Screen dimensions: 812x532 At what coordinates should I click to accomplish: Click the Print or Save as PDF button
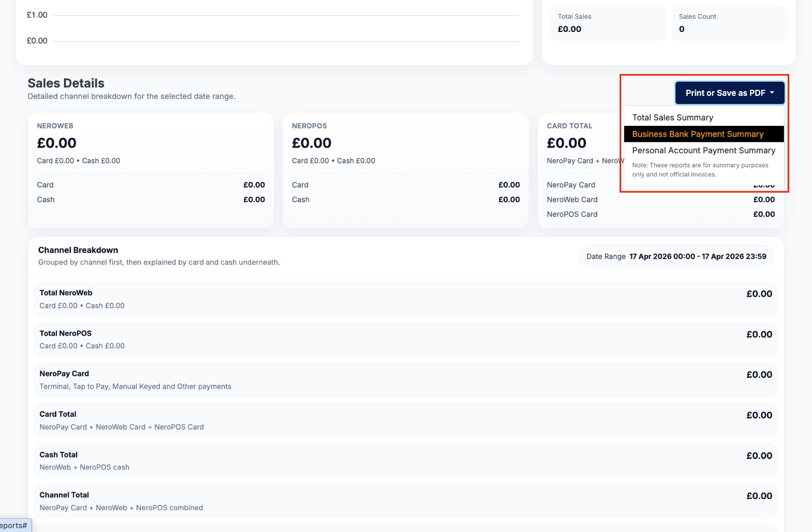[x=725, y=93]
